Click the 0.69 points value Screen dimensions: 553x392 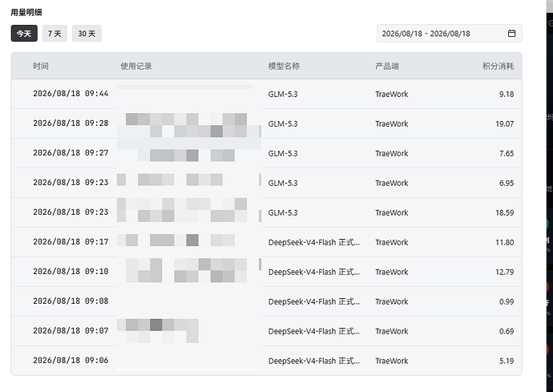click(507, 331)
